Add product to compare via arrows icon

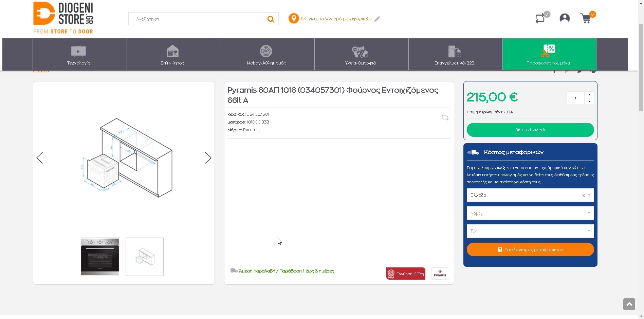coord(445,117)
